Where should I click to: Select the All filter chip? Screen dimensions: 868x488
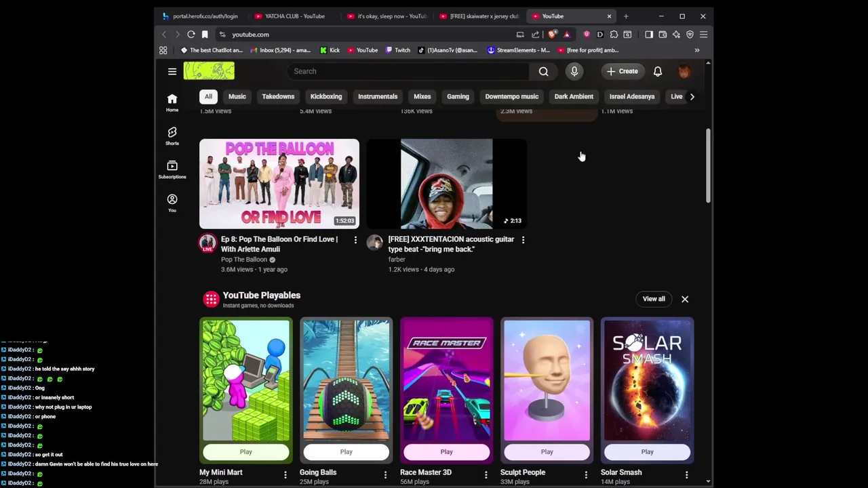point(208,96)
